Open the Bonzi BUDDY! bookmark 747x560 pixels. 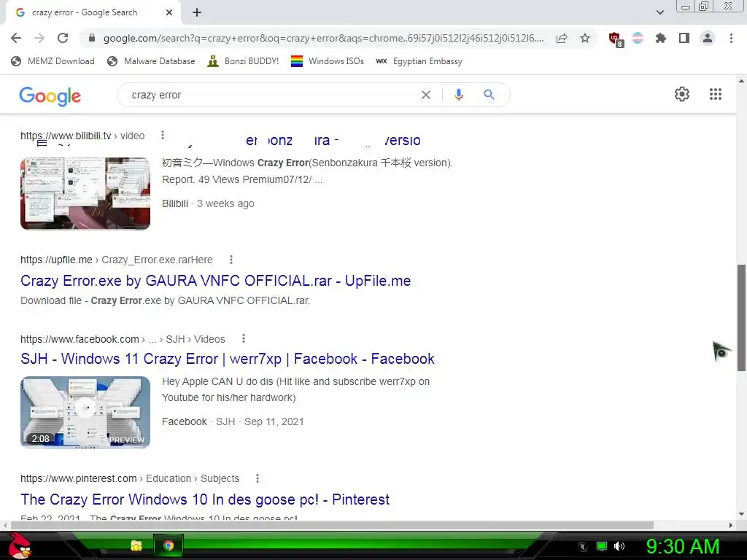244,61
